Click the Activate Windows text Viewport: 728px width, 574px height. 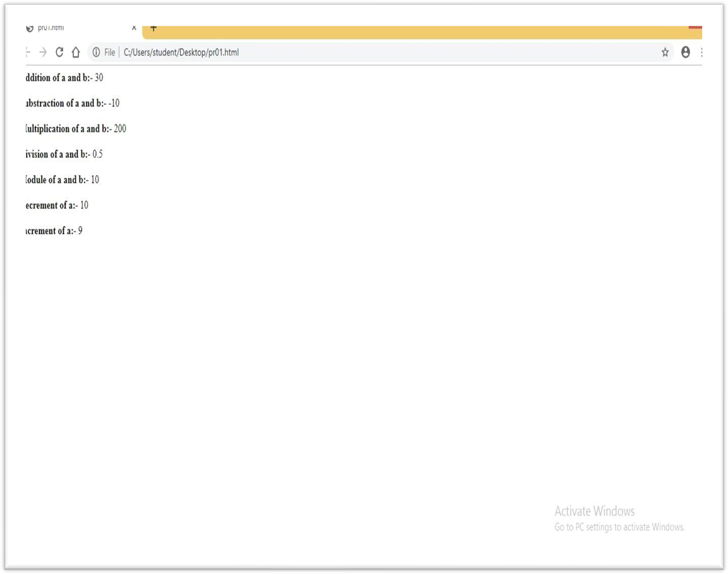(x=593, y=511)
